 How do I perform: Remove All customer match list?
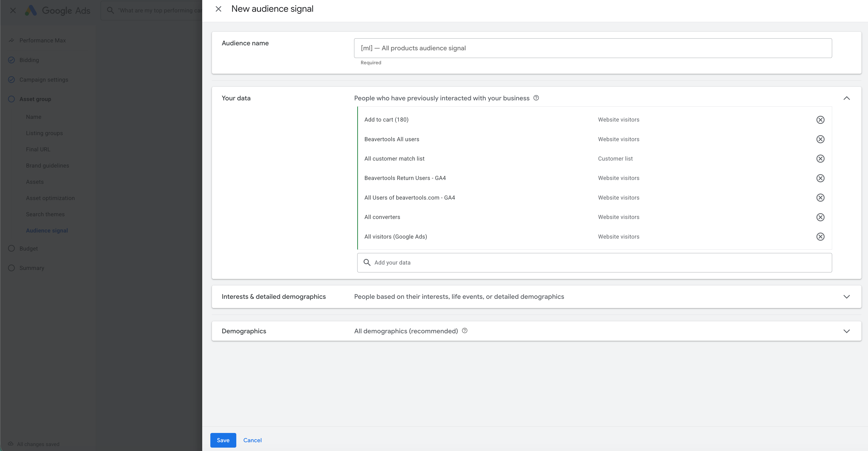coord(820,159)
